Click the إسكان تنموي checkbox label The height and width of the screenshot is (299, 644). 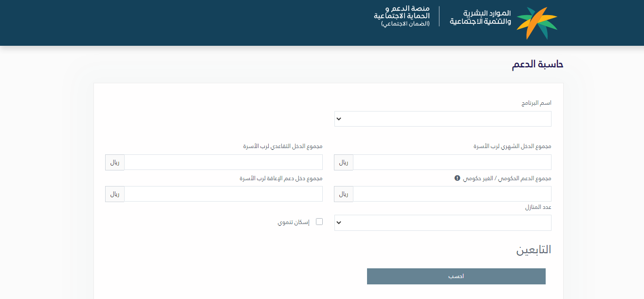pyautogui.click(x=294, y=222)
